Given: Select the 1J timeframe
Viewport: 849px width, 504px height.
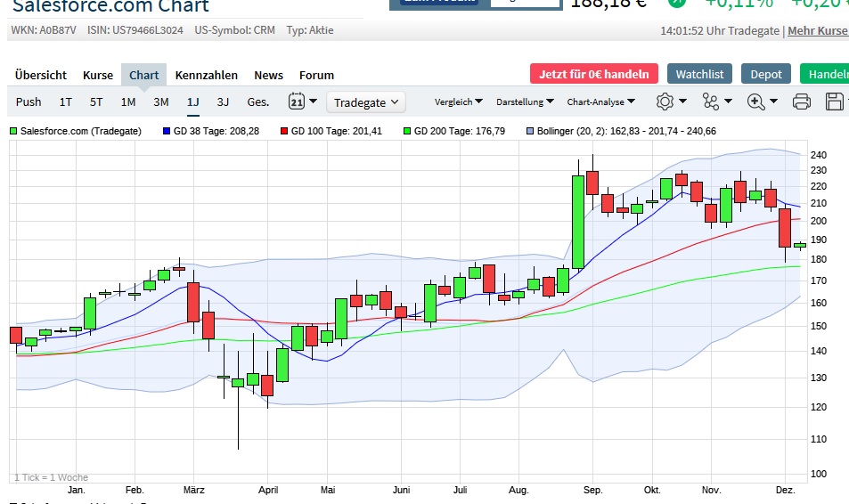Looking at the screenshot, I should click(x=193, y=102).
